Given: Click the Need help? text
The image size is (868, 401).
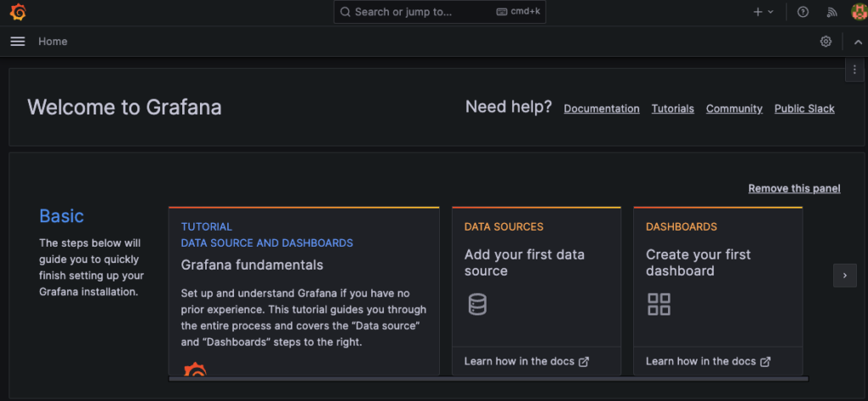Looking at the screenshot, I should click(x=509, y=106).
